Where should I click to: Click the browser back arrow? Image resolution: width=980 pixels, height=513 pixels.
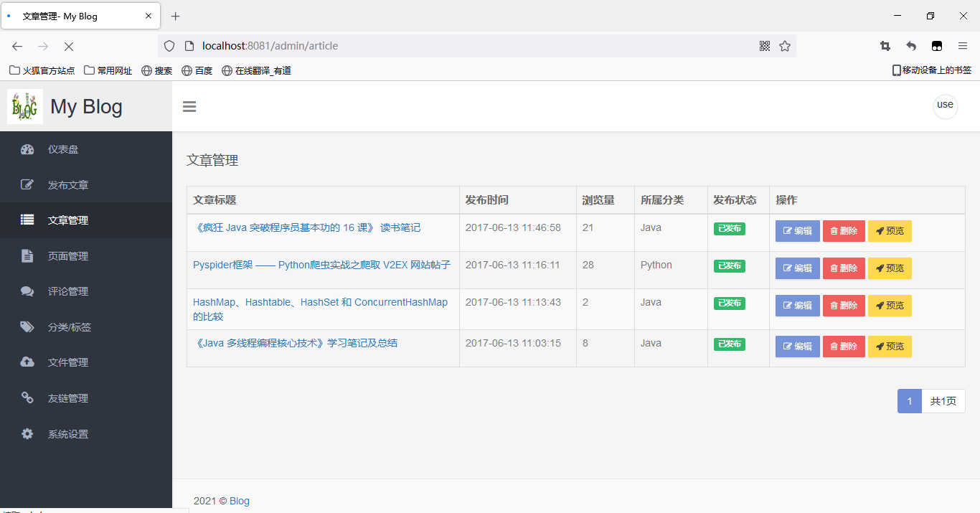[x=17, y=46]
